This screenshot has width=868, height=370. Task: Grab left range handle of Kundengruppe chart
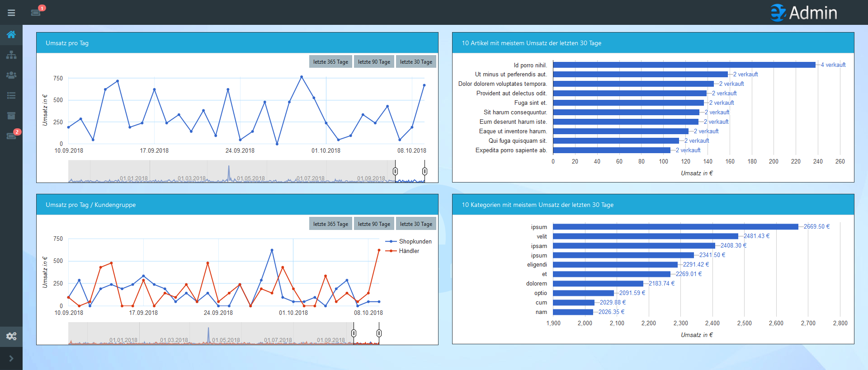pyautogui.click(x=354, y=333)
